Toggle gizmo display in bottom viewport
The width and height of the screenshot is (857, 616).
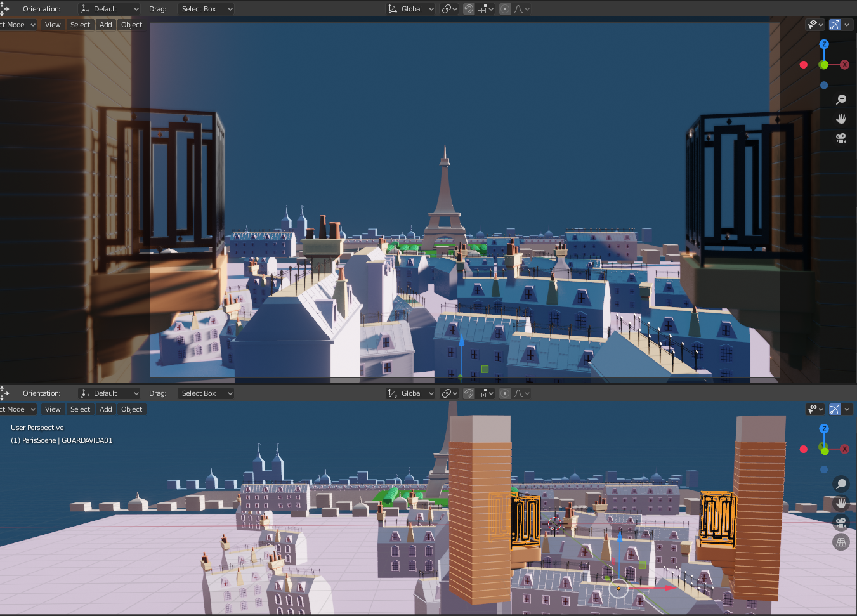(x=835, y=409)
